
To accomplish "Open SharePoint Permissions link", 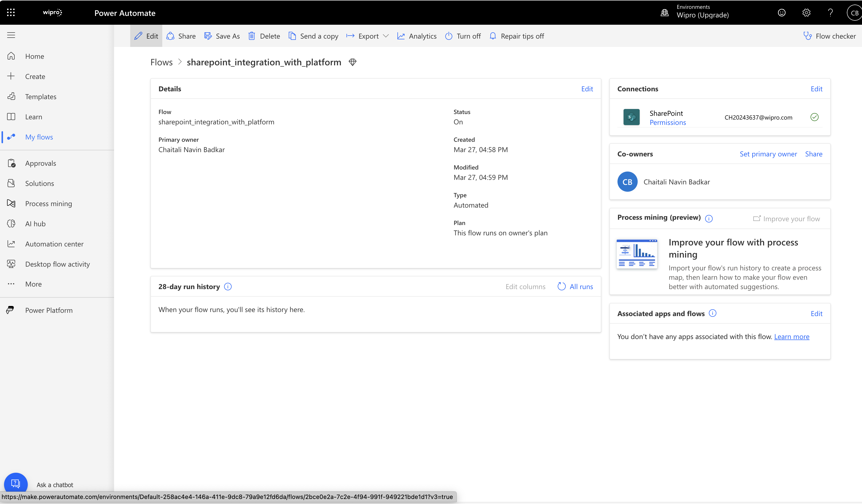I will pyautogui.click(x=668, y=122).
